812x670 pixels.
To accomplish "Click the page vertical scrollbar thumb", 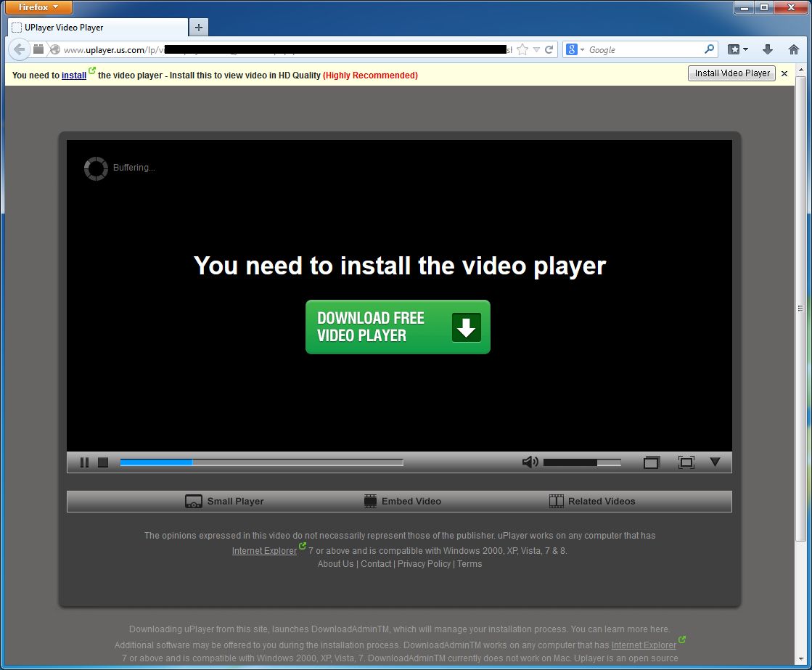I will pyautogui.click(x=800, y=309).
